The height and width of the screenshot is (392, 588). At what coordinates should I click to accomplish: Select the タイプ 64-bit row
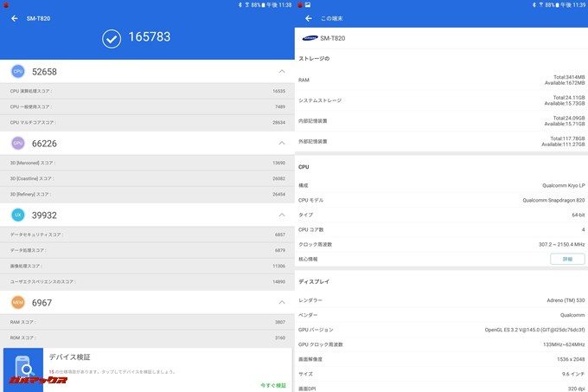click(441, 215)
